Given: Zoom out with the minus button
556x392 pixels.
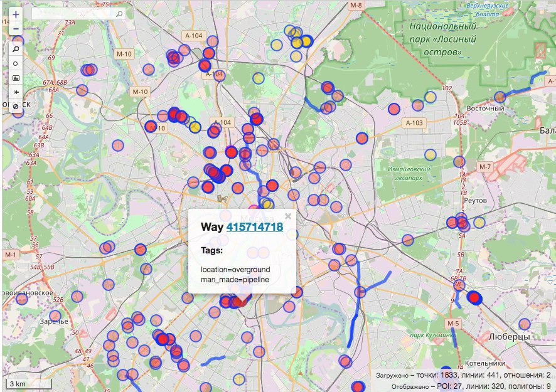Looking at the screenshot, I should (16, 28).
